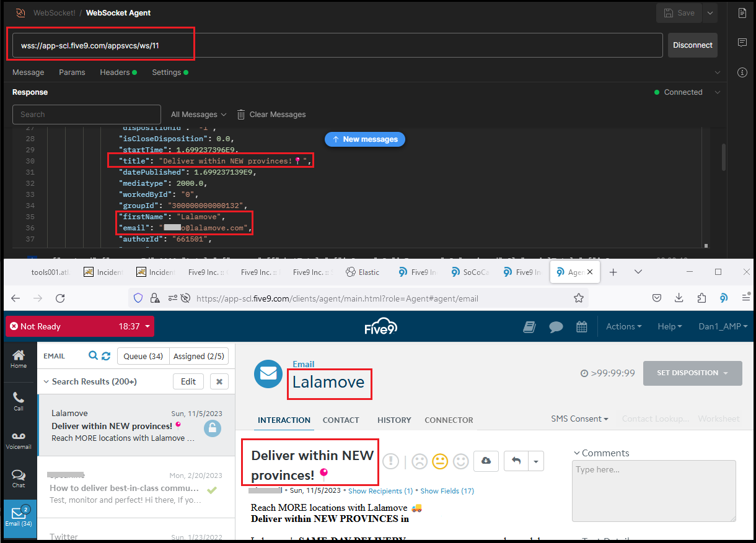This screenshot has width=756, height=543.
Task: Open the Five9 address book icon
Action: (529, 327)
